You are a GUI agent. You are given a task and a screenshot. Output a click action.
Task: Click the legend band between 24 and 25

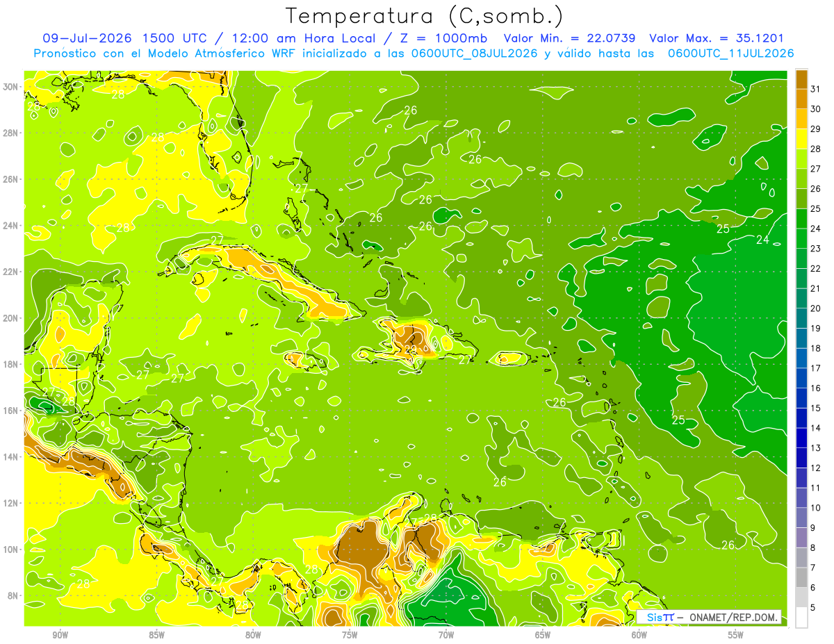pos(801,218)
